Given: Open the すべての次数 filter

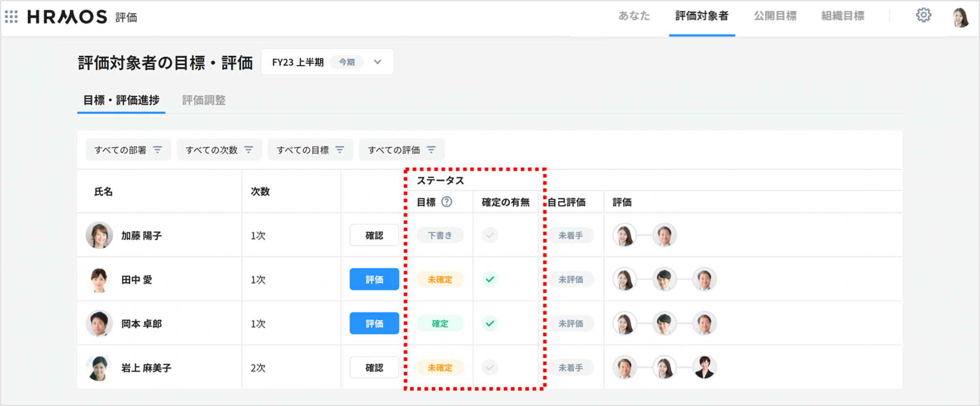Looking at the screenshot, I should click(219, 150).
